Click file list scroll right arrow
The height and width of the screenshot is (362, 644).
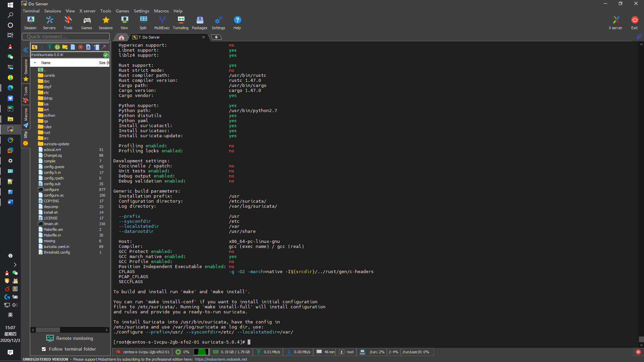(x=107, y=330)
